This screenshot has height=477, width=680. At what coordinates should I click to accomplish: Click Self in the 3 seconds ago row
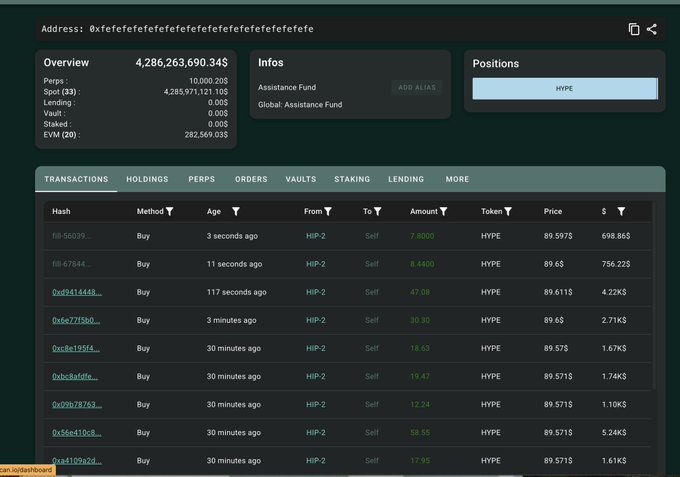tap(372, 236)
